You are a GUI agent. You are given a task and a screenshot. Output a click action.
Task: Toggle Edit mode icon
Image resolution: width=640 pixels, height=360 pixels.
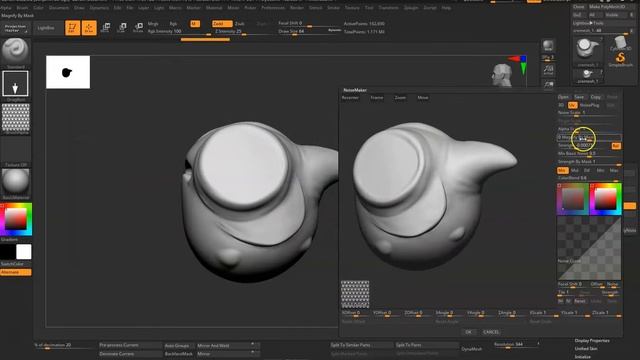coord(73,28)
